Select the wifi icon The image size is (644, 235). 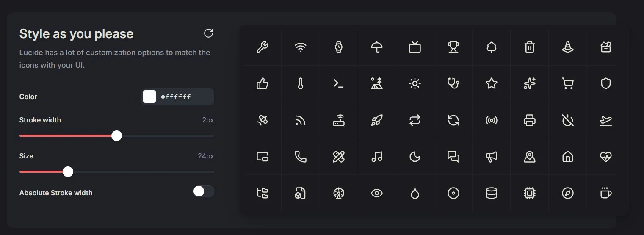click(x=301, y=47)
